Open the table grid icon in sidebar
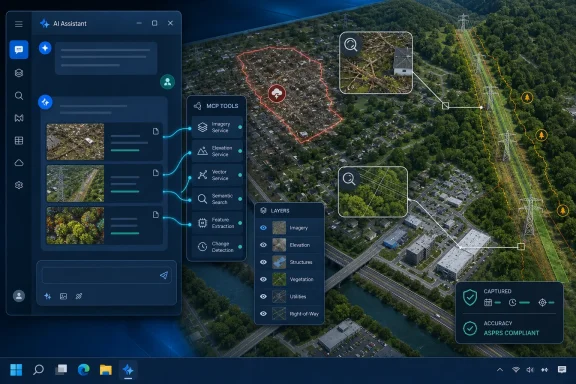Image resolution: width=576 pixels, height=384 pixels. tap(19, 140)
